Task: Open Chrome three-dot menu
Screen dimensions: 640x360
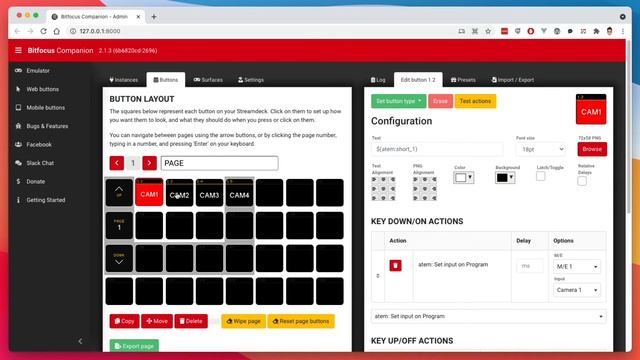Action: pyautogui.click(x=623, y=31)
